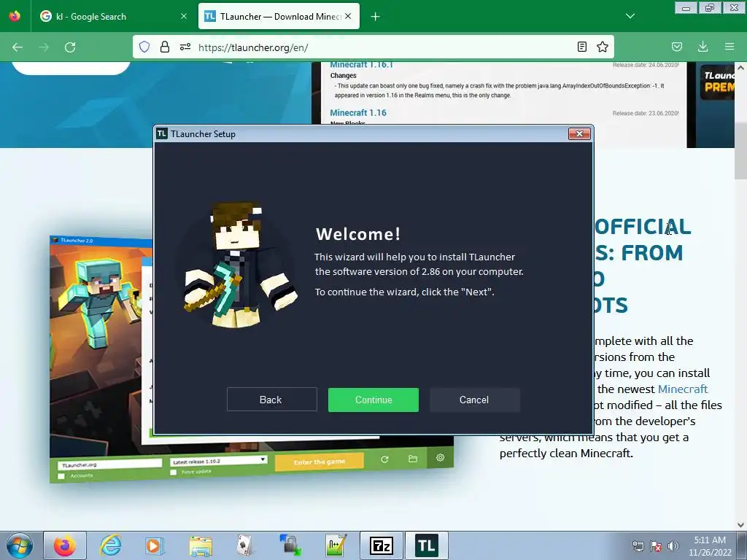The width and height of the screenshot is (747, 560).
Task: Close the TLauncher Setup dialog
Action: pyautogui.click(x=579, y=134)
